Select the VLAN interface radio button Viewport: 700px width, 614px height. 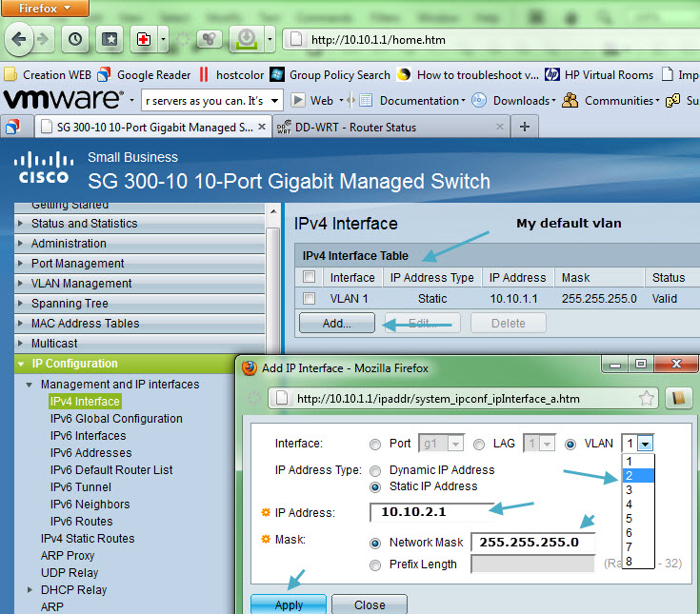coord(570,445)
